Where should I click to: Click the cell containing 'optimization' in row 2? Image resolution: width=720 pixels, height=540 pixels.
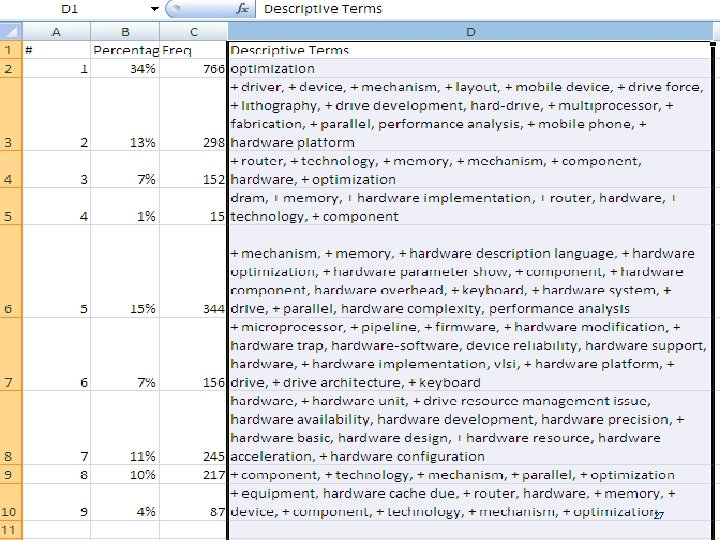point(470,68)
